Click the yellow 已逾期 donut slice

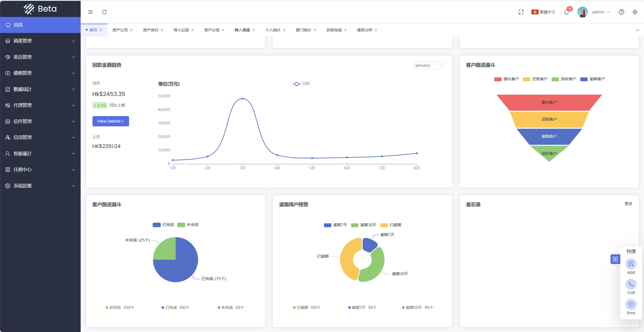tap(347, 259)
